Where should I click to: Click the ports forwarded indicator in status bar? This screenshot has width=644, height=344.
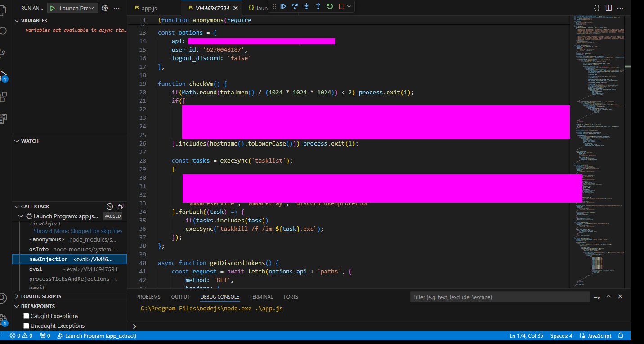[x=45, y=336]
